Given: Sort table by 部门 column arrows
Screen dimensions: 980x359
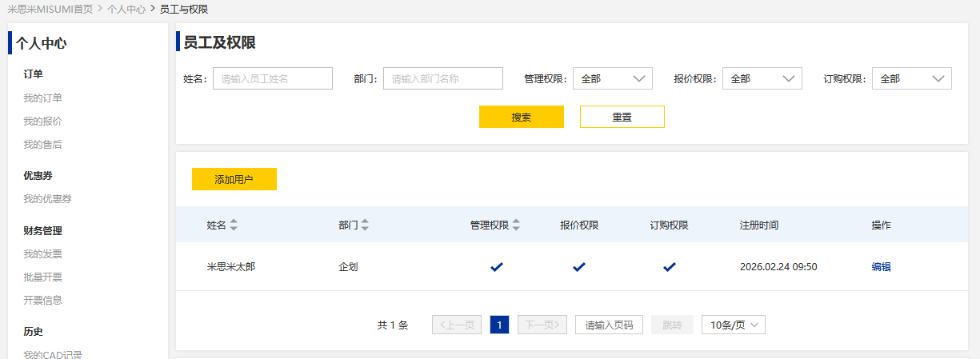Looking at the screenshot, I should [365, 225].
